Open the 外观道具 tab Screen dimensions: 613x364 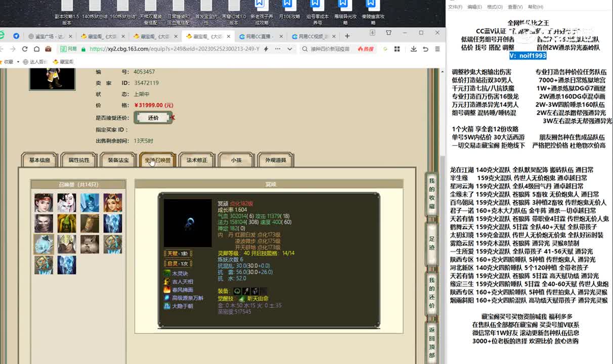(276, 160)
